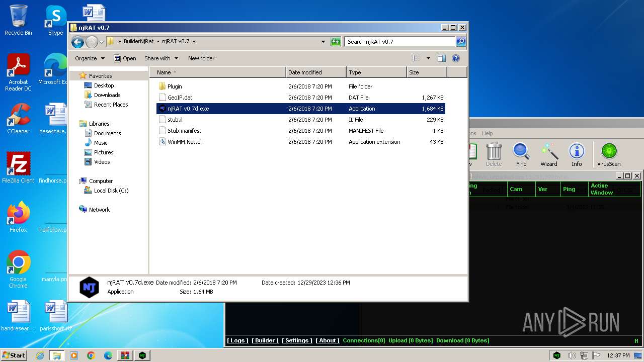644x362 pixels.
Task: Expand the njRAT v0.7 breadcrumb arrow
Action: tap(194, 42)
